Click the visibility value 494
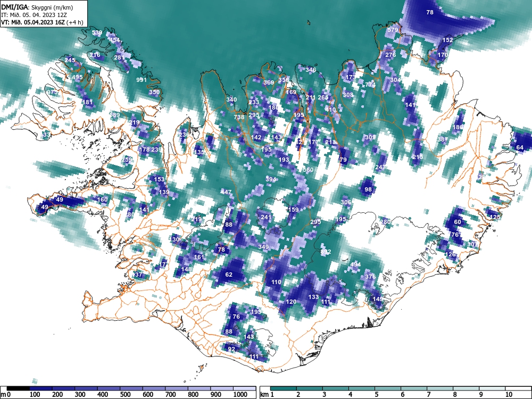The width and height of the screenshot is (532, 399). [355, 264]
